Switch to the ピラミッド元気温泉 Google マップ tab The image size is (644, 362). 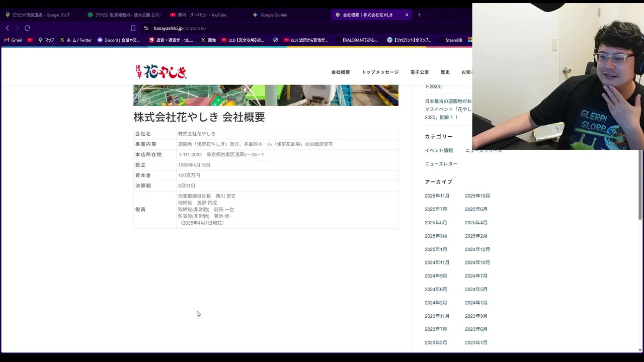[x=41, y=15]
